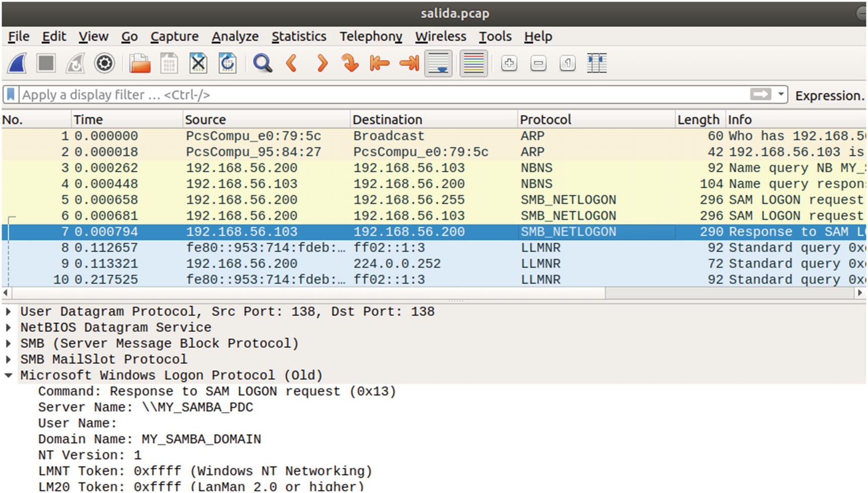Open the Go menu
868x493 pixels.
129,36
